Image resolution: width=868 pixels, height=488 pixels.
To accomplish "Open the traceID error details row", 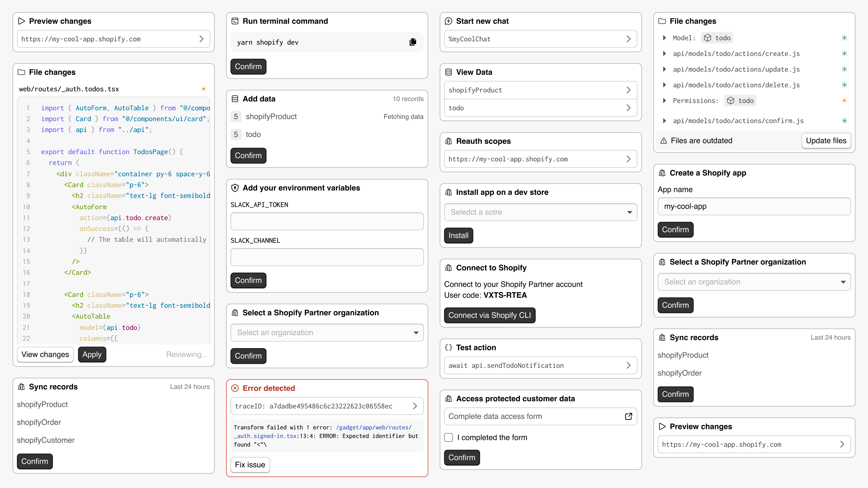I will (327, 406).
